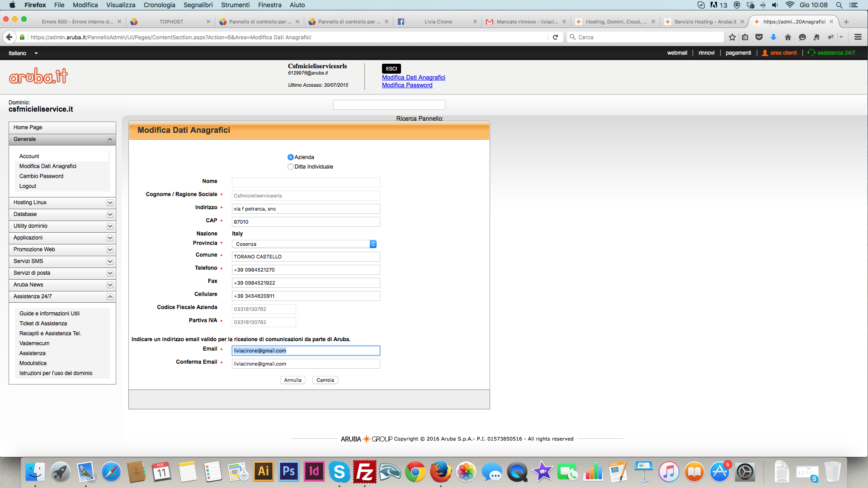868x488 pixels.
Task: Go to Firefox home page icon
Action: pyautogui.click(x=788, y=37)
